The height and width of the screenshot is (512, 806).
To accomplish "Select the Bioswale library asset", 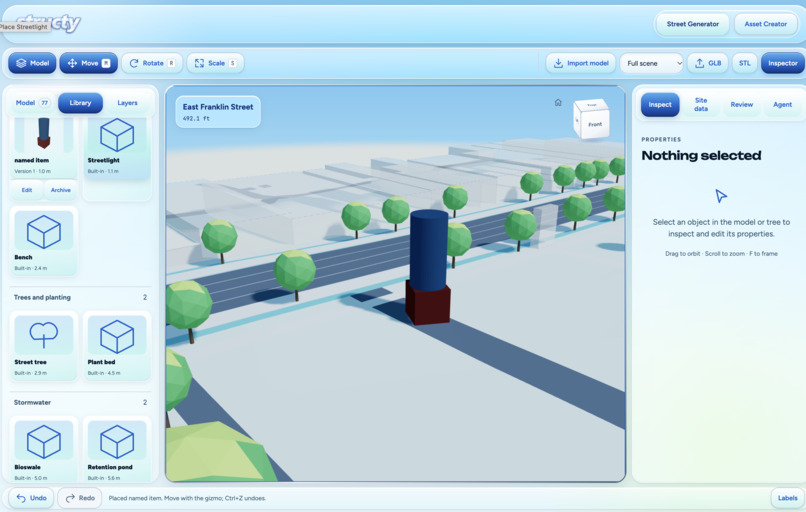I will pyautogui.click(x=44, y=450).
